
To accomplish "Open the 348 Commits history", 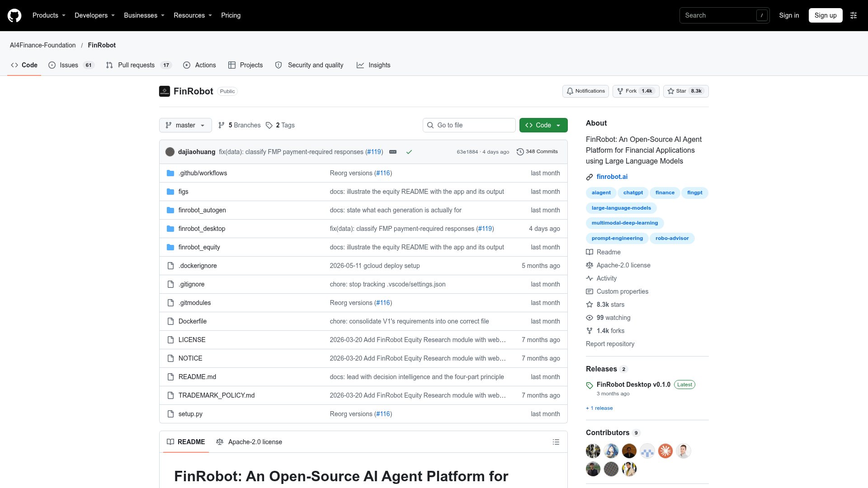I will point(538,152).
